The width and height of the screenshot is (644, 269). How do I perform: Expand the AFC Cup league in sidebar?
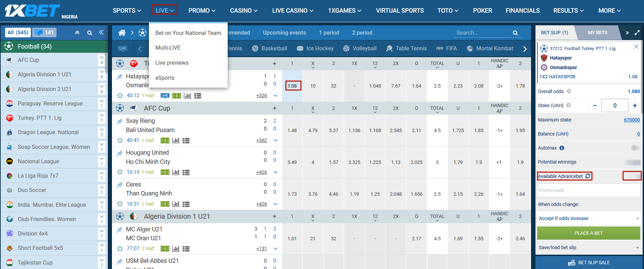(x=102, y=60)
